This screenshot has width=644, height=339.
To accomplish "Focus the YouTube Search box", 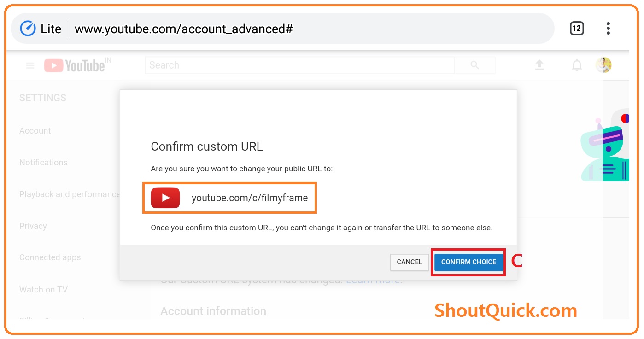I will click(300, 65).
